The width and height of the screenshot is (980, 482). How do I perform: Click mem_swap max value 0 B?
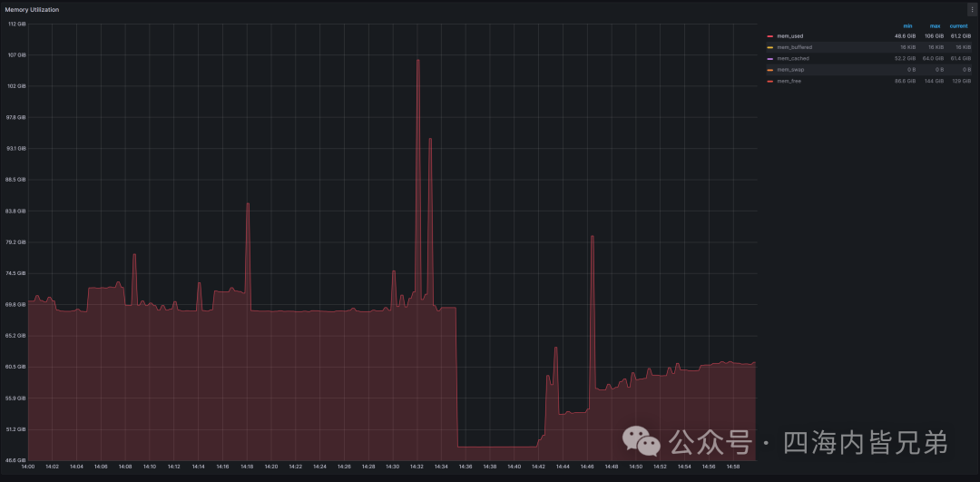click(939, 70)
